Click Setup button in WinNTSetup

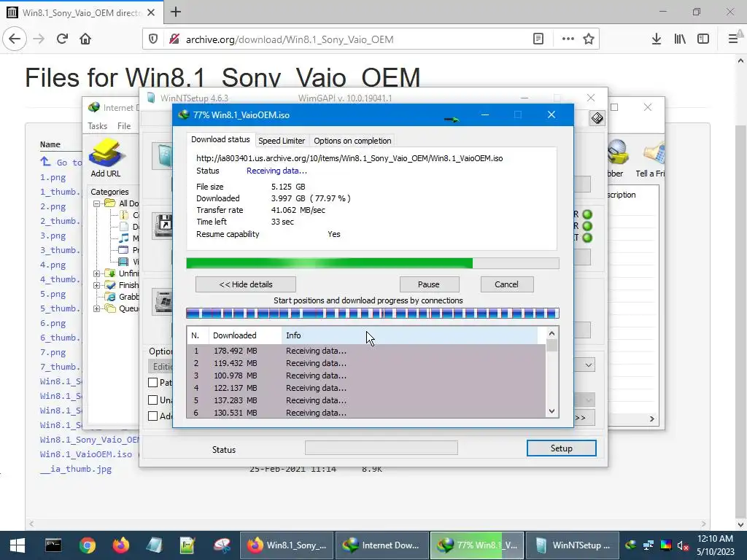pos(561,448)
